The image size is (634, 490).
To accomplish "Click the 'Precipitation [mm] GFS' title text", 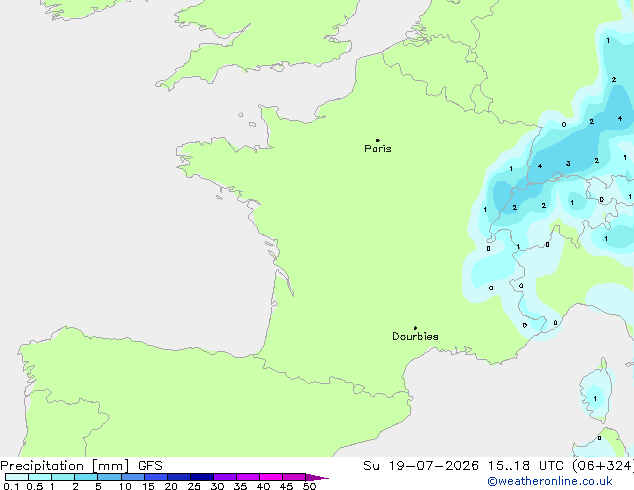I will pyautogui.click(x=81, y=466).
